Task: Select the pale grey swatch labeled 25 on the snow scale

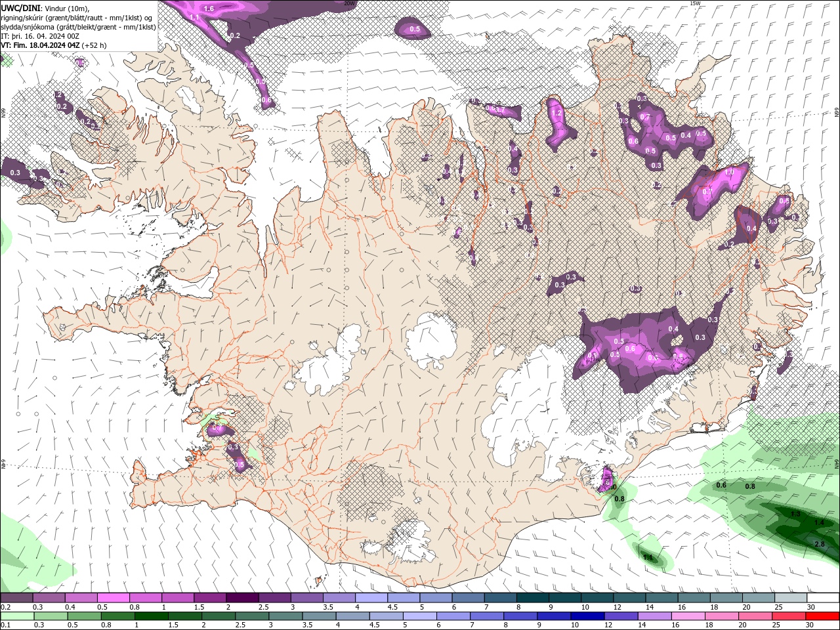Action: coord(791,598)
